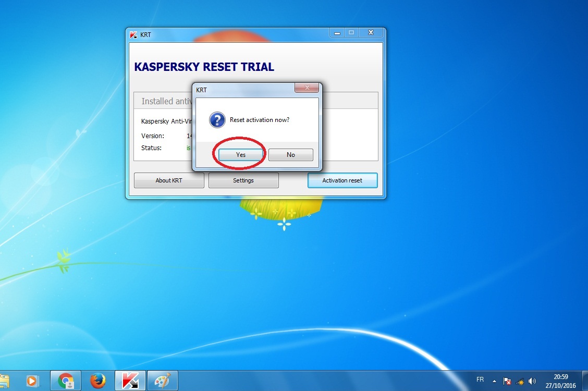Screen dimensions: 588x391
Task: Click the 'Reset activation now?' text
Action: (260, 120)
